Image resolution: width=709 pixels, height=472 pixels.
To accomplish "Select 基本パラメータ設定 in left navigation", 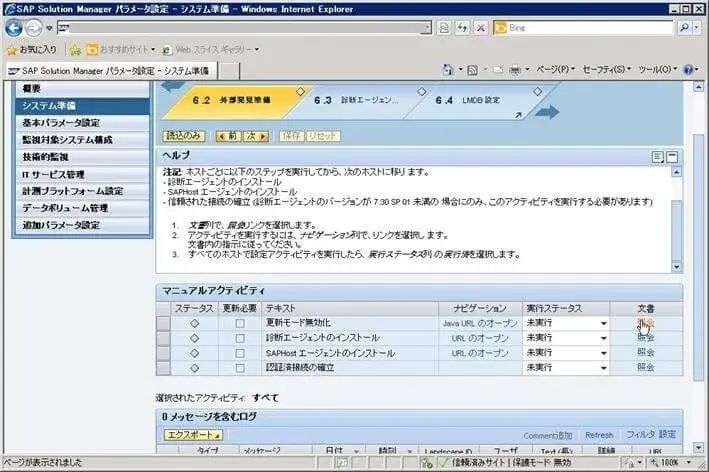I will tap(83, 123).
